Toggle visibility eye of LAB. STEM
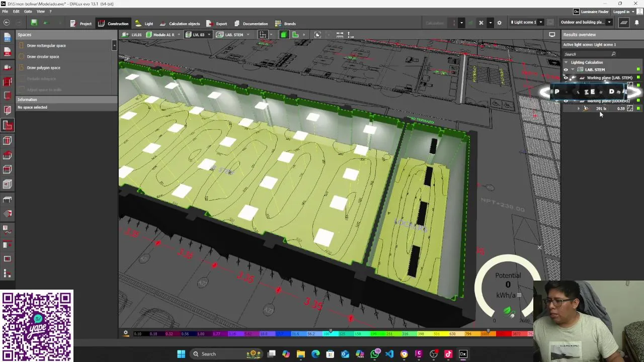The height and width of the screenshot is (362, 644). pos(566,70)
